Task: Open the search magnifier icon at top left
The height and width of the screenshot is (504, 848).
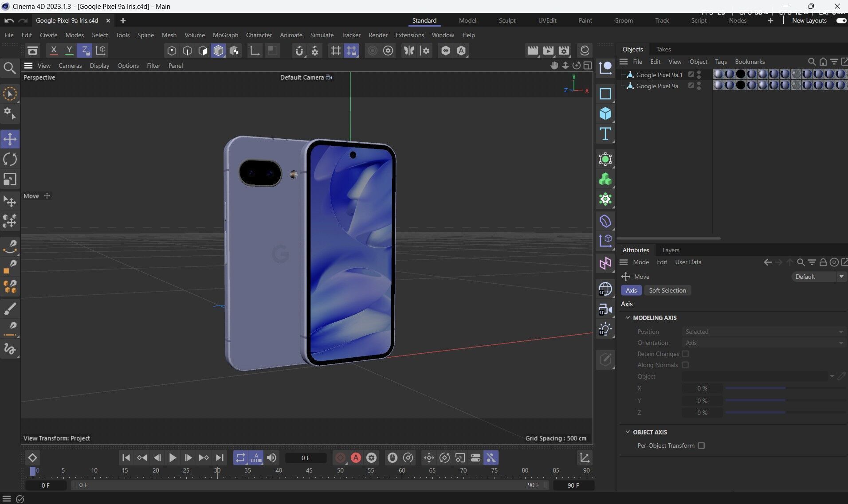Action: pos(9,68)
